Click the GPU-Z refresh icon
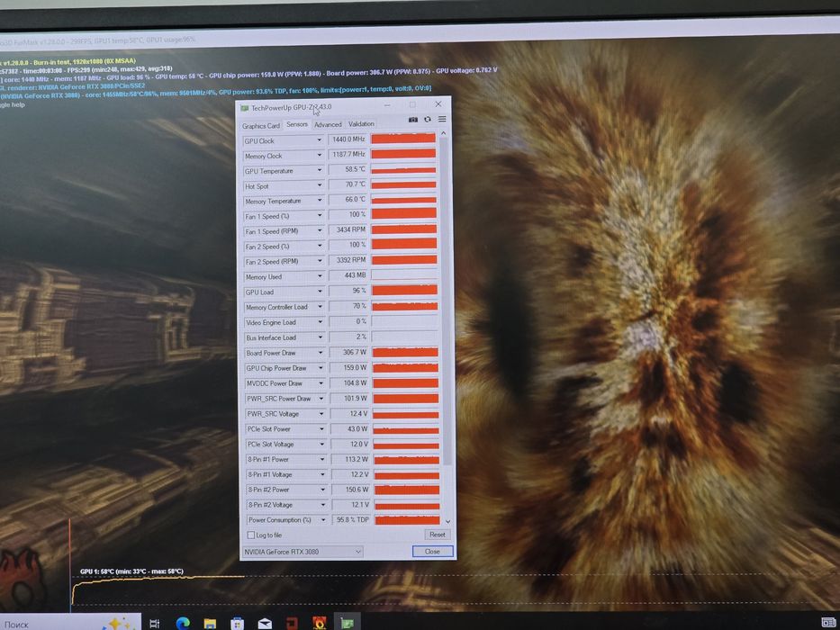Screen dimensions: 840x630 pos(427,120)
